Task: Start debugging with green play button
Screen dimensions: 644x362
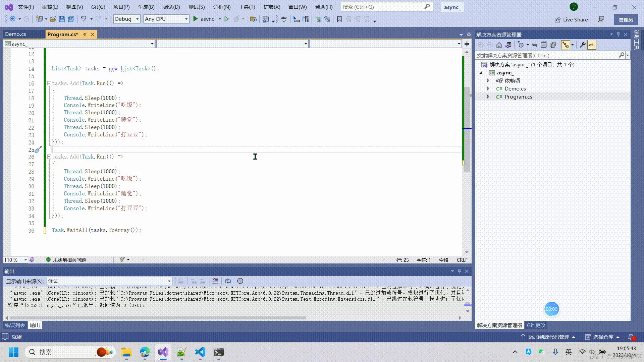Action: [x=196, y=19]
